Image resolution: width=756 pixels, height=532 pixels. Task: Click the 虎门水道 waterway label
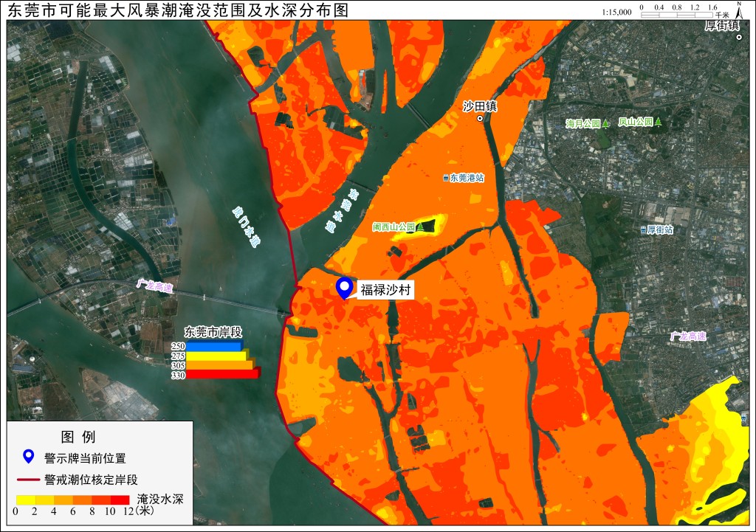tap(246, 227)
